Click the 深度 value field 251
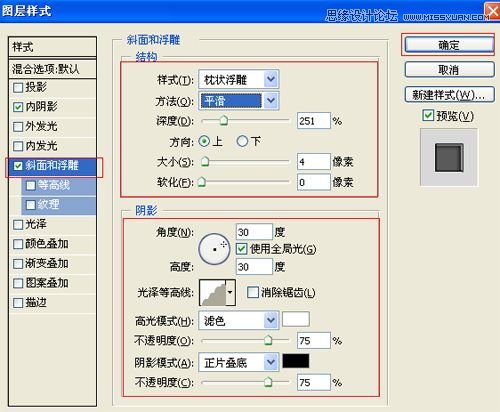This screenshot has height=412, width=500. tap(314, 121)
